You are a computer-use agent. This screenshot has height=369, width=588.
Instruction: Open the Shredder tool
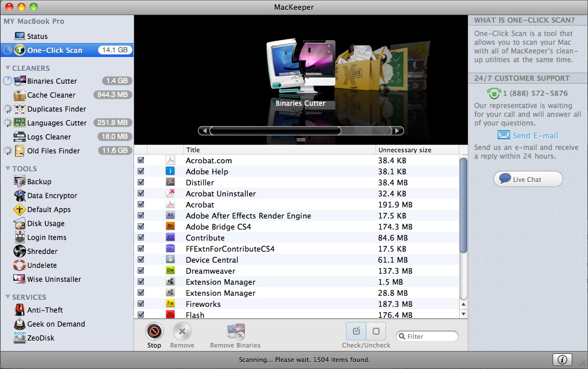pos(42,252)
